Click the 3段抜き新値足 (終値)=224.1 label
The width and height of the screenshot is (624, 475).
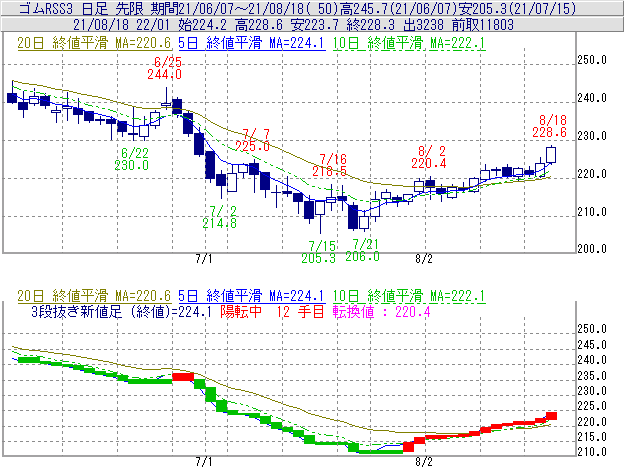pos(121,311)
